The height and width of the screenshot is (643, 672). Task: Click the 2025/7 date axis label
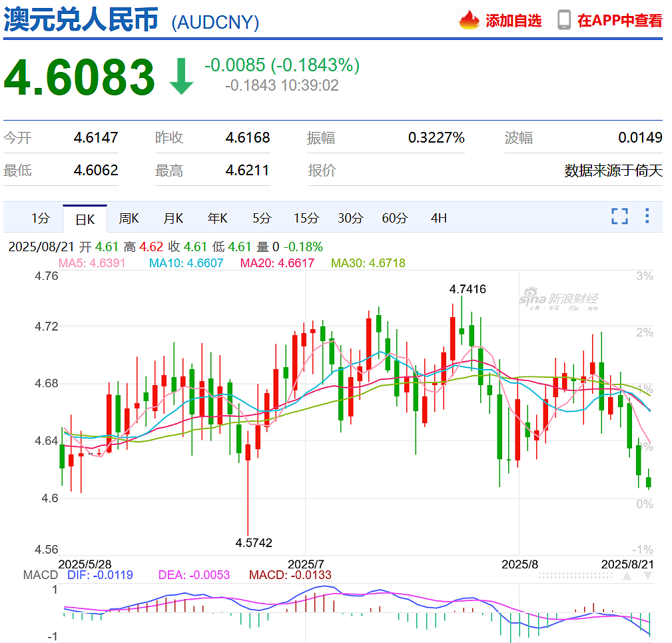306,564
